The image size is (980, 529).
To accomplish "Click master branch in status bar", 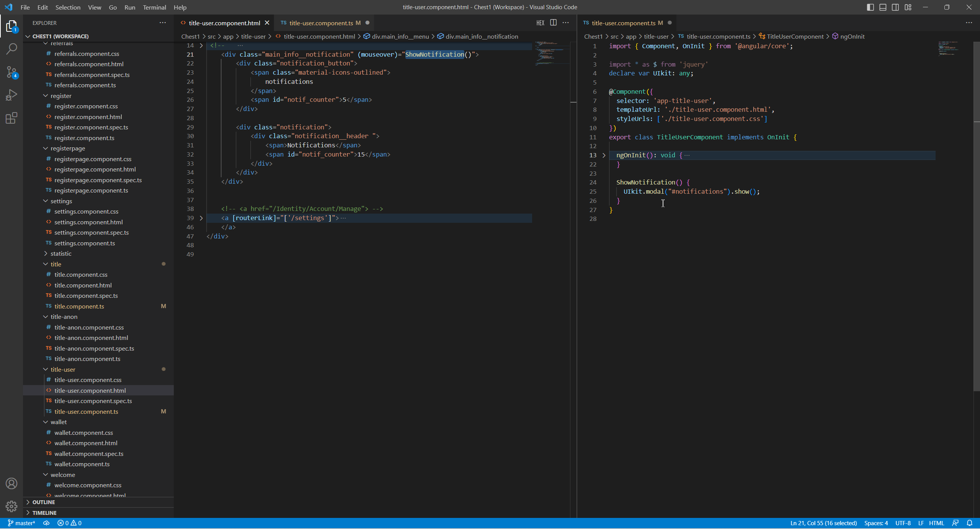I will click(x=22, y=523).
